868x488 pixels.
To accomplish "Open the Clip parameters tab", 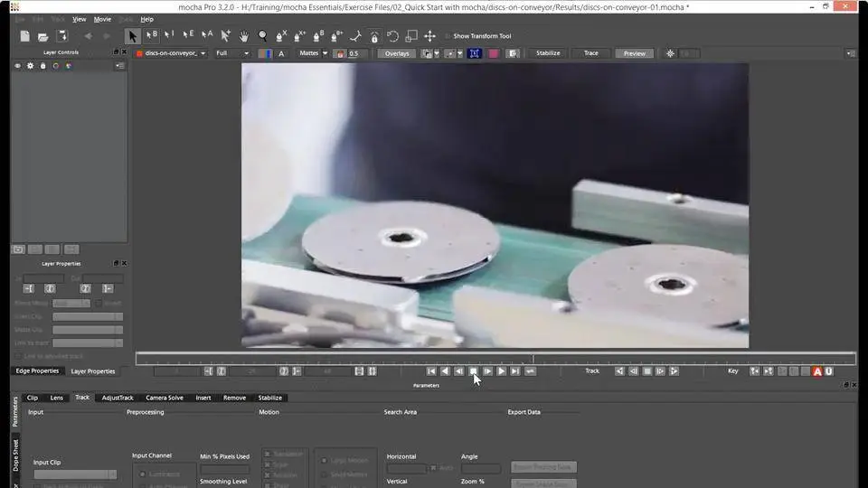I will click(33, 398).
